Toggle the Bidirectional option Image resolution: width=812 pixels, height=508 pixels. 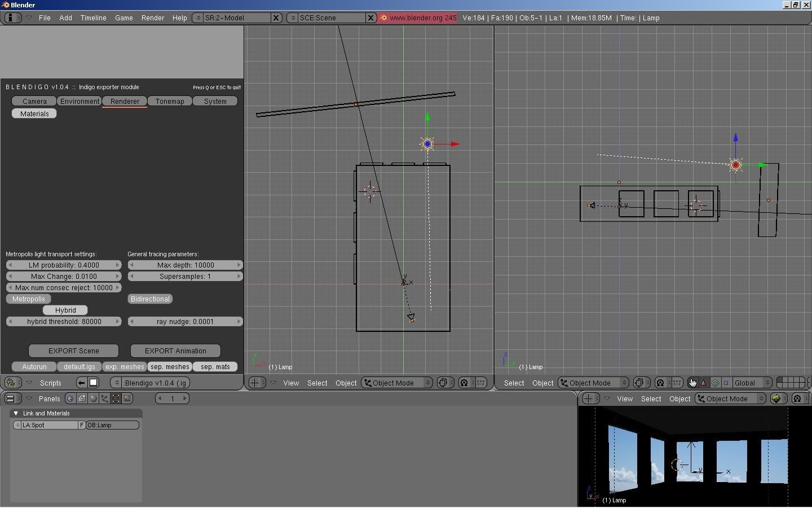point(150,299)
